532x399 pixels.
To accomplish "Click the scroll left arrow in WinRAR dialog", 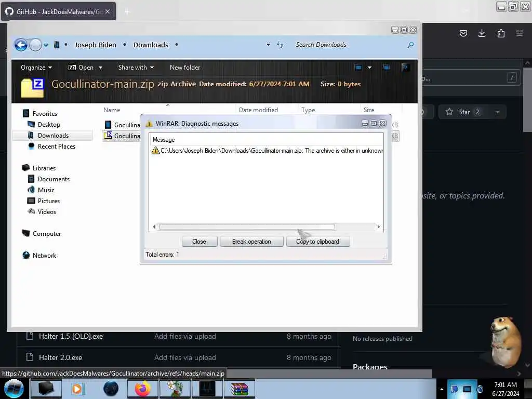I will pyautogui.click(x=154, y=227).
